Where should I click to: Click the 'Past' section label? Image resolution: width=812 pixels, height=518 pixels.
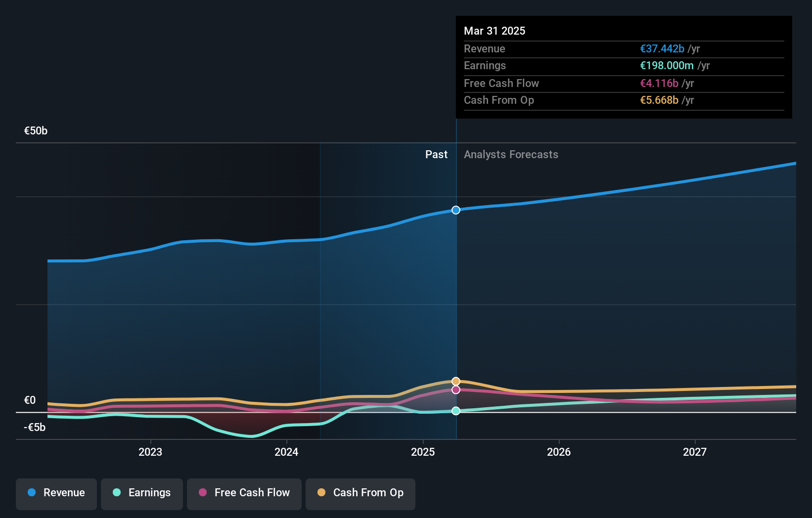(436, 155)
